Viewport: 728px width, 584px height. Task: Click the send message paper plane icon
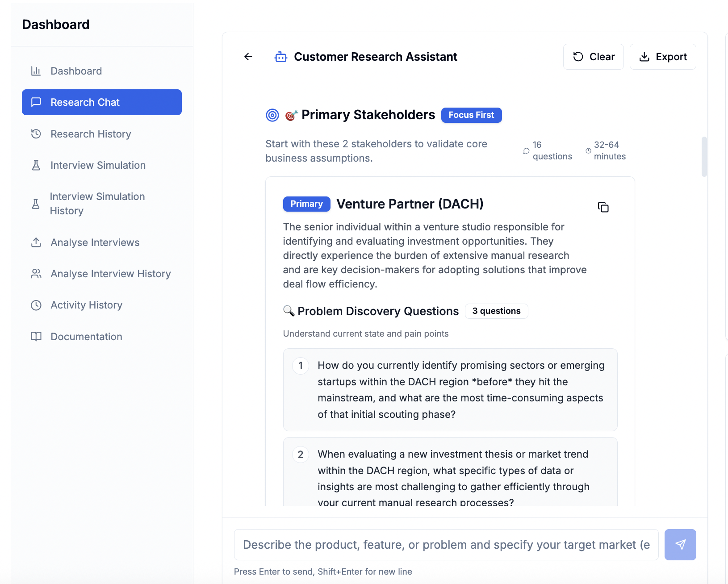(x=680, y=544)
